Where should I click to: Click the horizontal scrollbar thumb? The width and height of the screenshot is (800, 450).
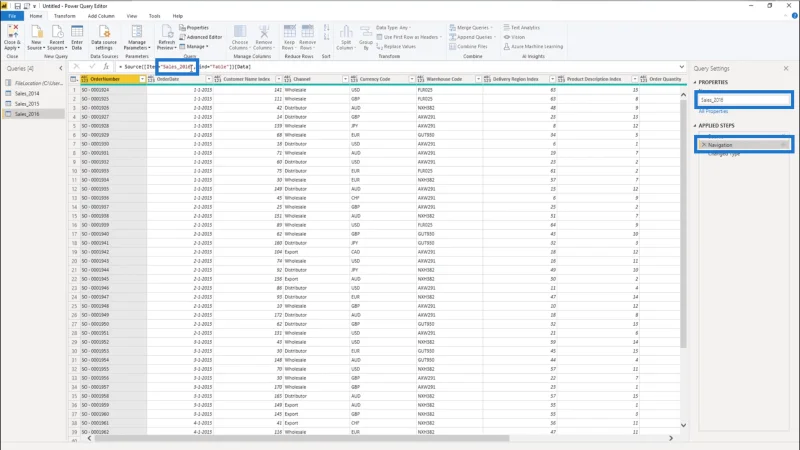coord(302,438)
